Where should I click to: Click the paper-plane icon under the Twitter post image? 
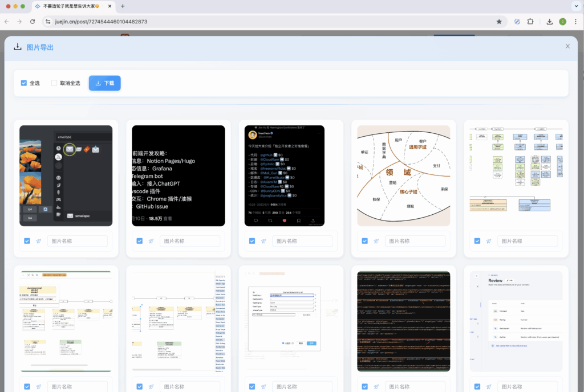264,241
